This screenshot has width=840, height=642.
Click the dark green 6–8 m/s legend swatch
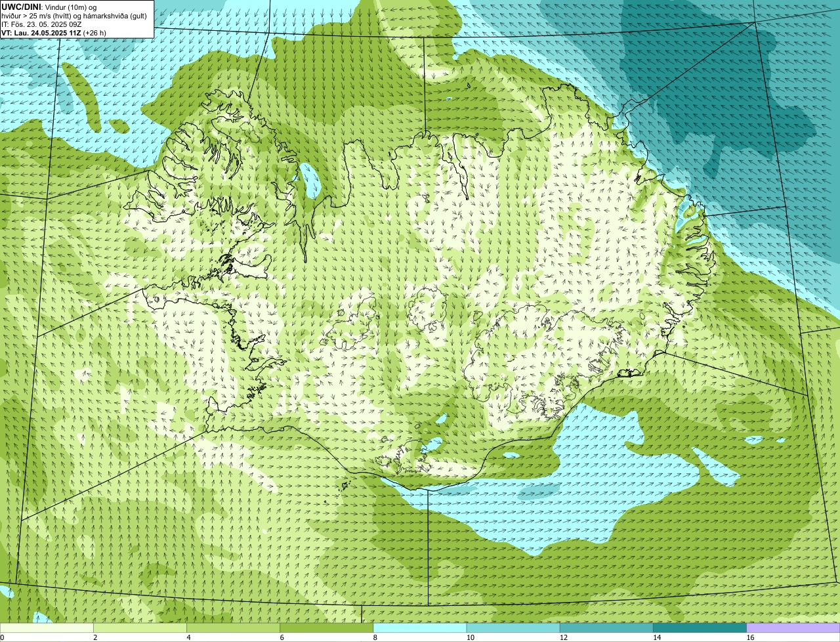pos(327,628)
